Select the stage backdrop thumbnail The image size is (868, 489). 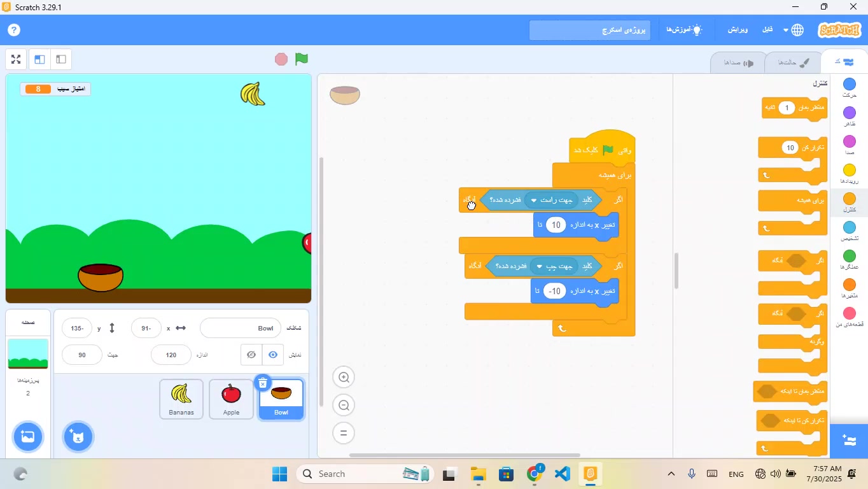point(28,354)
